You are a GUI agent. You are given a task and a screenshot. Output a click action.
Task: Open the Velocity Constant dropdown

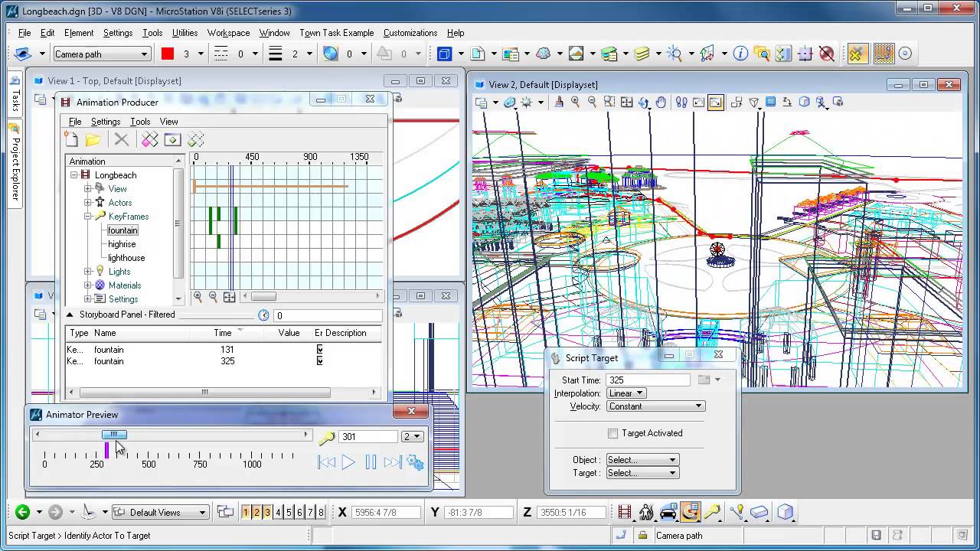pyautogui.click(x=655, y=406)
